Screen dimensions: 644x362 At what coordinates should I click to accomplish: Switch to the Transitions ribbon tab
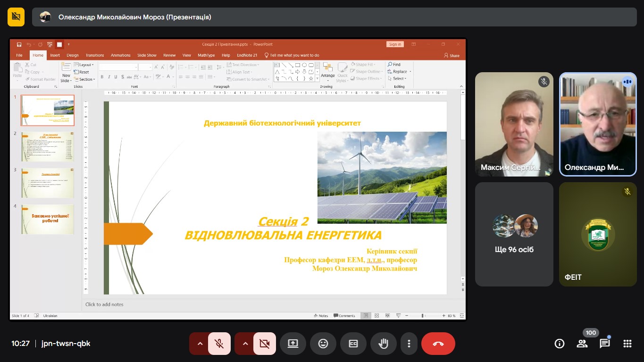pyautogui.click(x=95, y=55)
